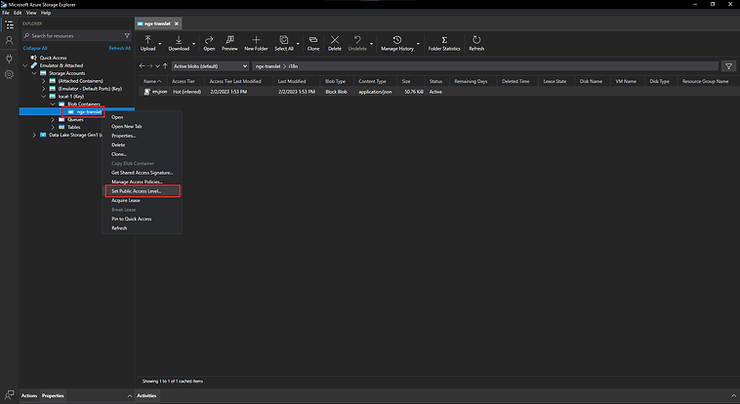Image resolution: width=740 pixels, height=404 pixels.
Task: Click the Clone toolbar button
Action: (x=313, y=43)
